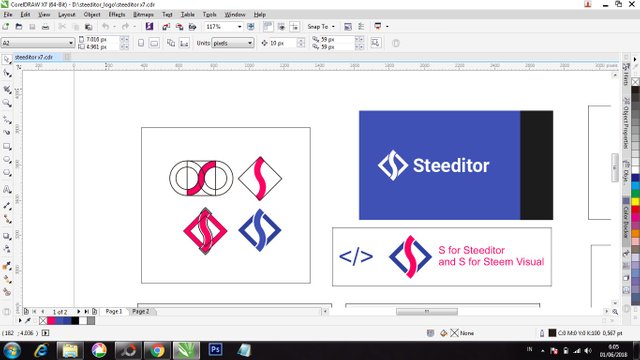Expand the zoom level 117% dropdown
Screen dimensions: 640x360
point(239,27)
